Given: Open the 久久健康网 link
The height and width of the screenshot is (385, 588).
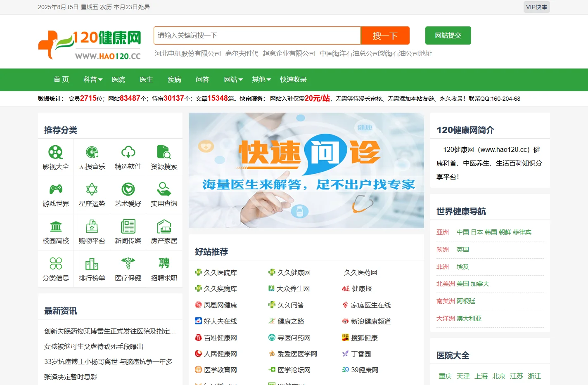Looking at the screenshot, I should (294, 273).
